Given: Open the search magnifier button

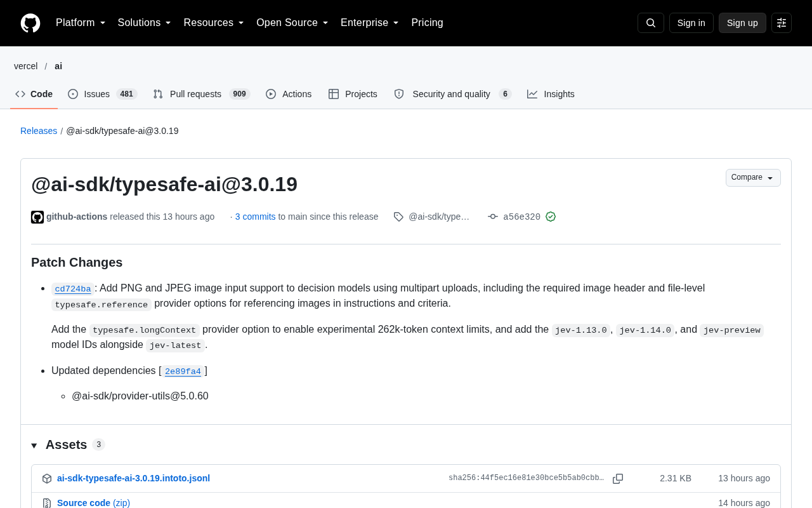Looking at the screenshot, I should [x=651, y=23].
